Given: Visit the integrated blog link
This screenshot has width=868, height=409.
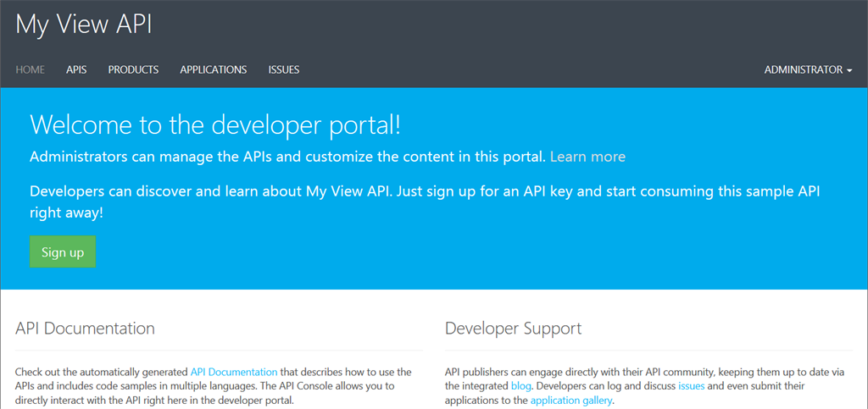Looking at the screenshot, I should (x=521, y=386).
